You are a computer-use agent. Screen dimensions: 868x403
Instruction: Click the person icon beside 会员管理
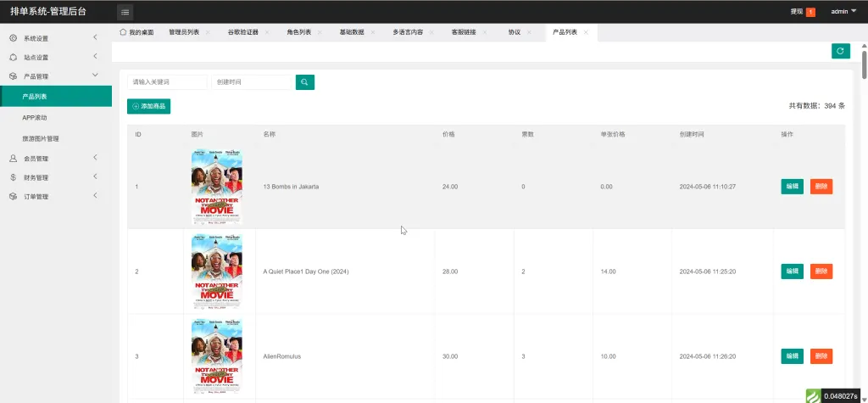tap(14, 159)
